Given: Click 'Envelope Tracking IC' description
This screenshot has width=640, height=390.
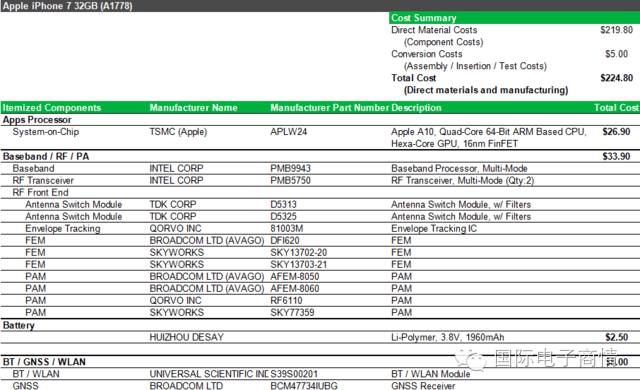Looking at the screenshot, I should tap(434, 228).
